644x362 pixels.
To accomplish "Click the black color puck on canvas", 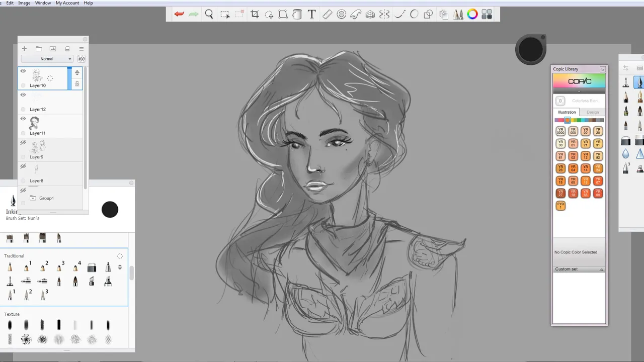I will coord(530,49).
